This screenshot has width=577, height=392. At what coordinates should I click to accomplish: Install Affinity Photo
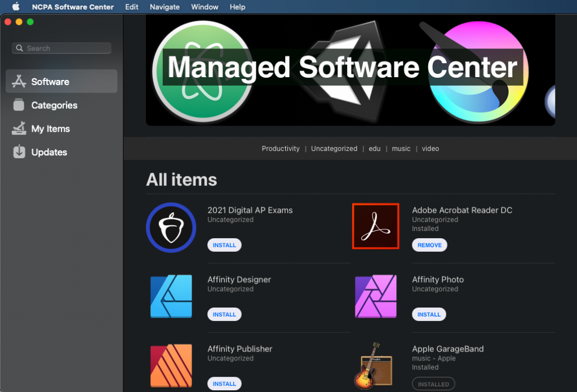[x=429, y=314]
